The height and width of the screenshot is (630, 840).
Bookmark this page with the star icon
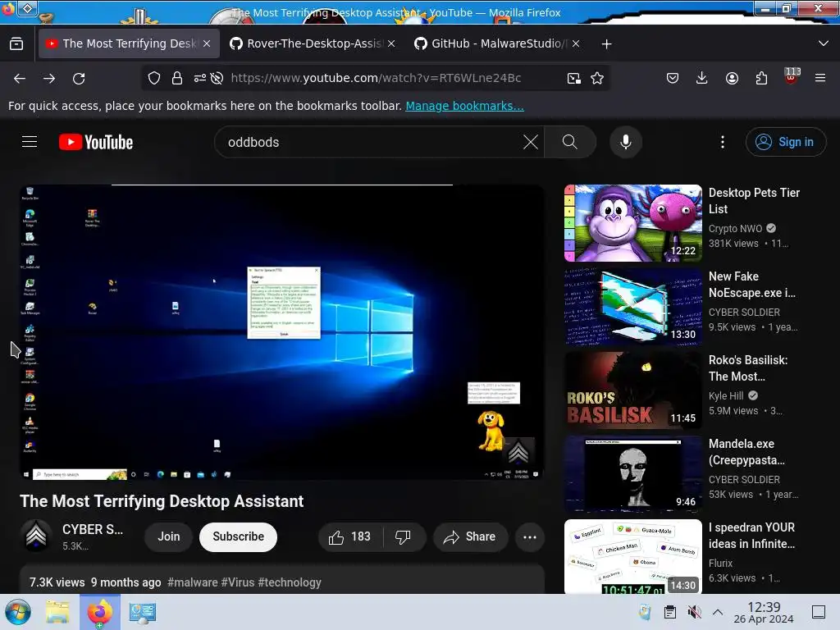coord(597,78)
